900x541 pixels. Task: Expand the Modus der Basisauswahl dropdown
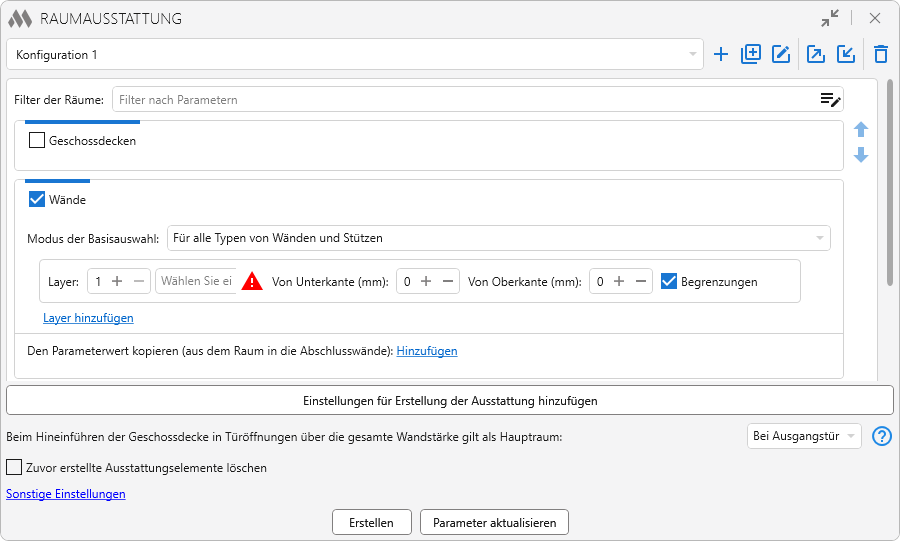point(498,238)
